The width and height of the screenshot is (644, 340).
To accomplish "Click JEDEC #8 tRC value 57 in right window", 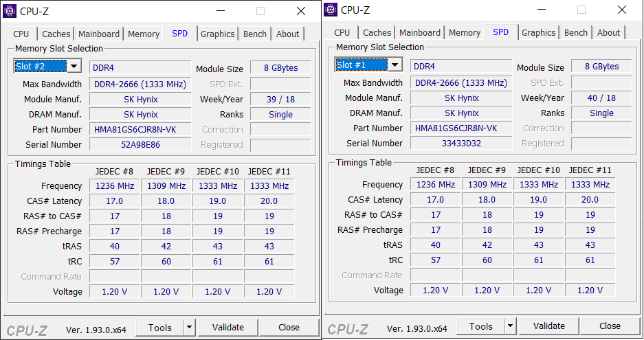I will point(436,260).
